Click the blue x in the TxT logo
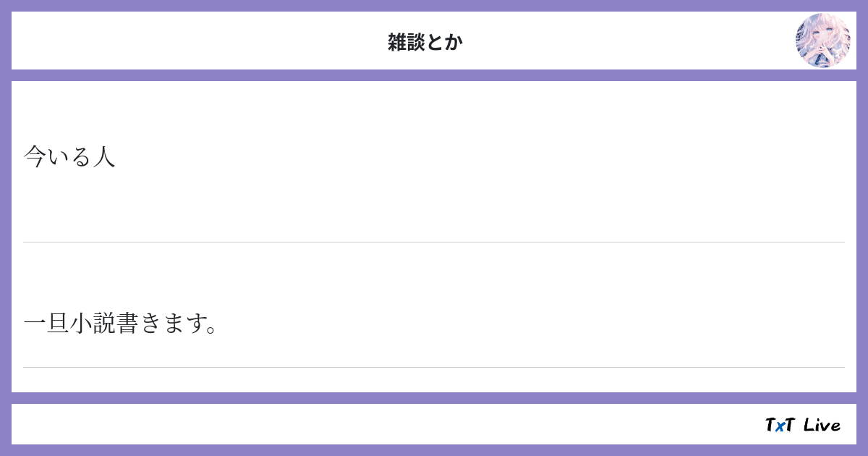Viewport: 868px width, 456px height. coord(780,426)
